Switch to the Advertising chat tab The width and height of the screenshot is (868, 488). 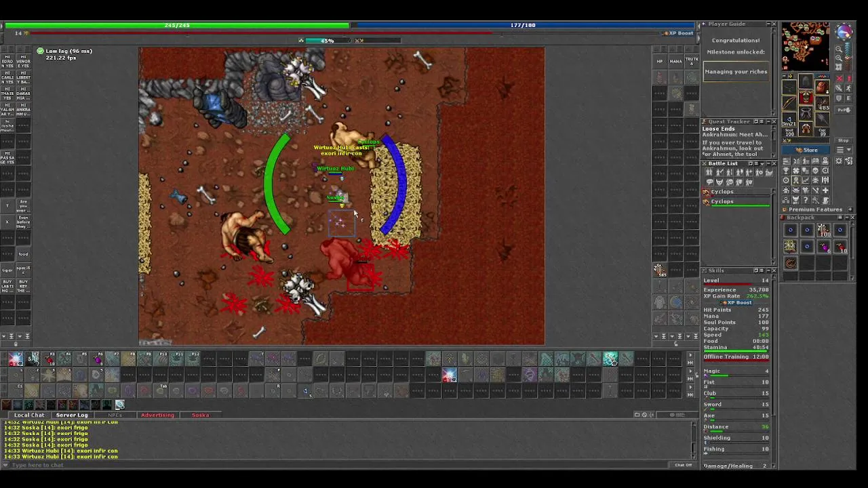[157, 415]
